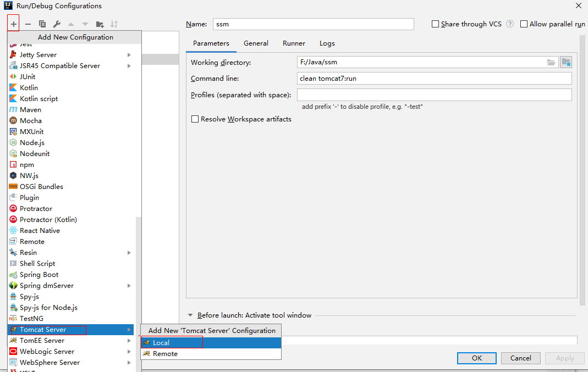The width and height of the screenshot is (588, 372).
Task: Click the Sort Configurations alphabetically icon
Action: pos(114,24)
